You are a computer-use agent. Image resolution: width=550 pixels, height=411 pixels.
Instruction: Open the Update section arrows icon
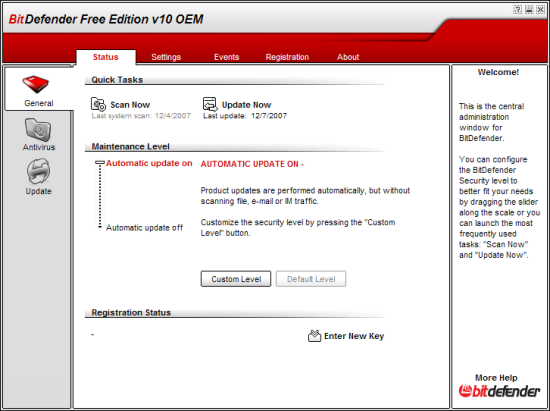pos(38,171)
